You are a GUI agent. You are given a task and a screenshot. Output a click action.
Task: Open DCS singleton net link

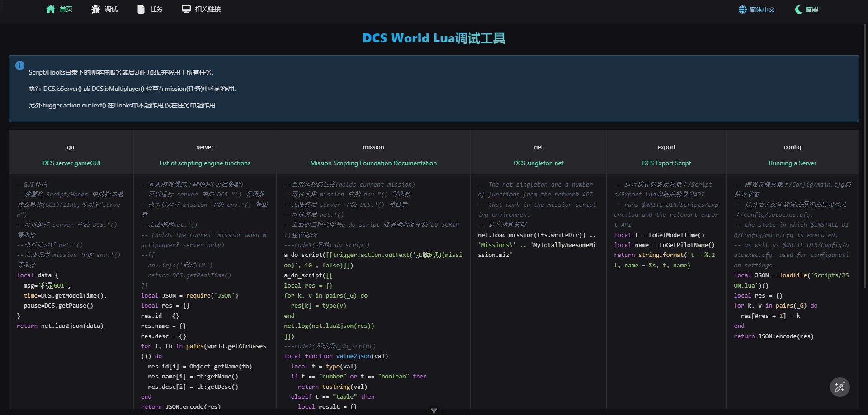coord(538,163)
